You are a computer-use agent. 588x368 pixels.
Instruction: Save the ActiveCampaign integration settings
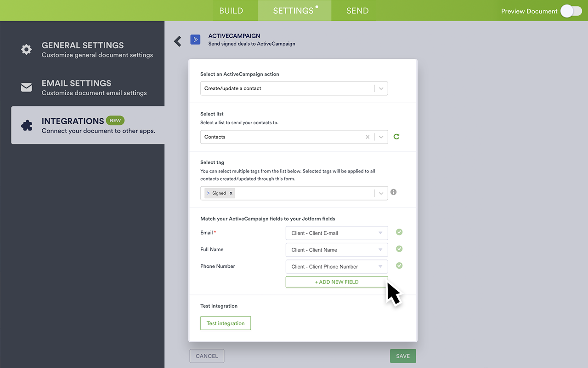pos(403,356)
